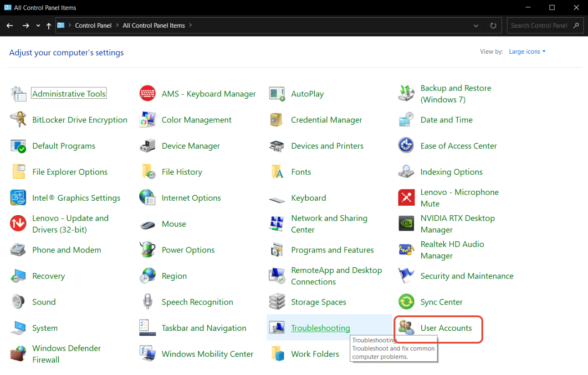Screen dimensions: 588x375
Task: Click the Backup and Restore icon
Action: (406, 94)
